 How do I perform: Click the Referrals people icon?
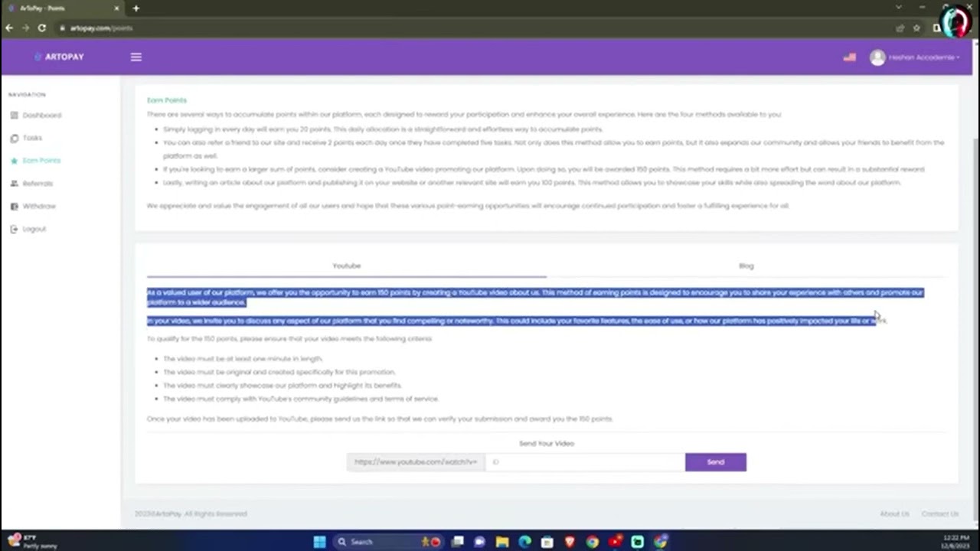coord(15,184)
